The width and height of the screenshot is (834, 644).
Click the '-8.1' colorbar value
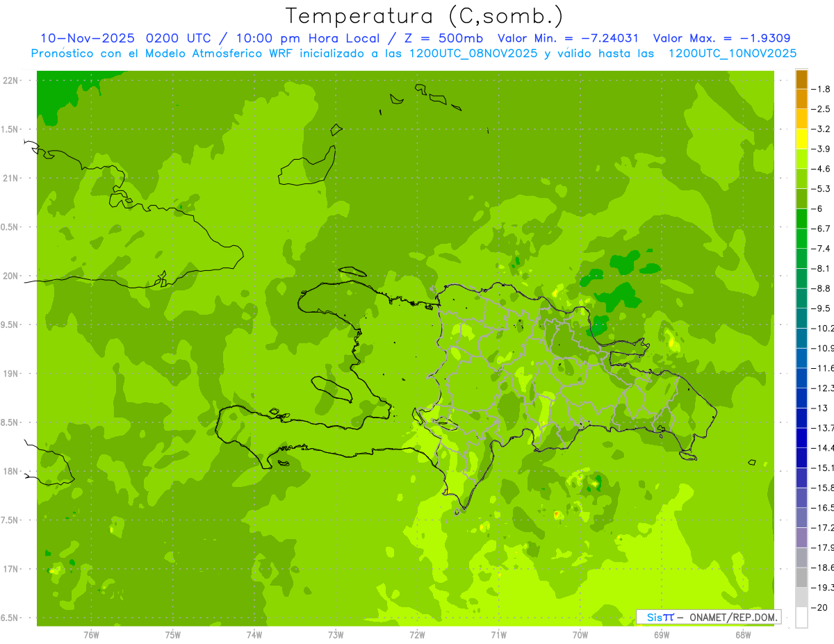[x=821, y=268]
